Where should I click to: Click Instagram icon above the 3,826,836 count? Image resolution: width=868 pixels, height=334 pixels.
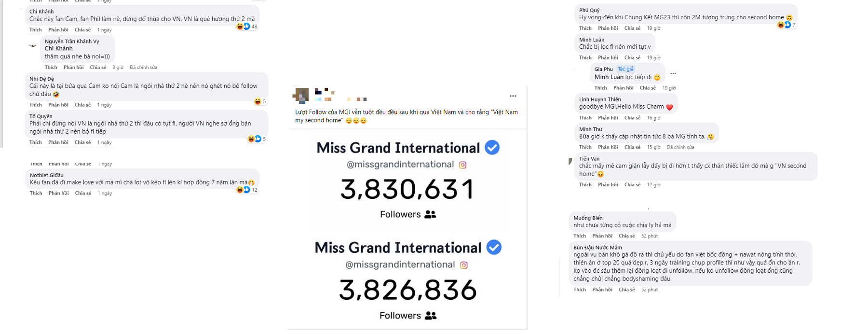pyautogui.click(x=464, y=265)
